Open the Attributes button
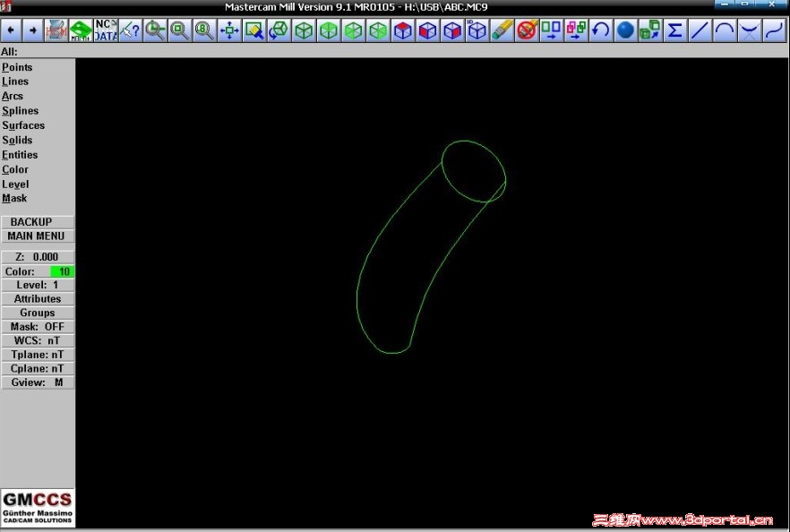This screenshot has height=532, width=790. tap(38, 299)
